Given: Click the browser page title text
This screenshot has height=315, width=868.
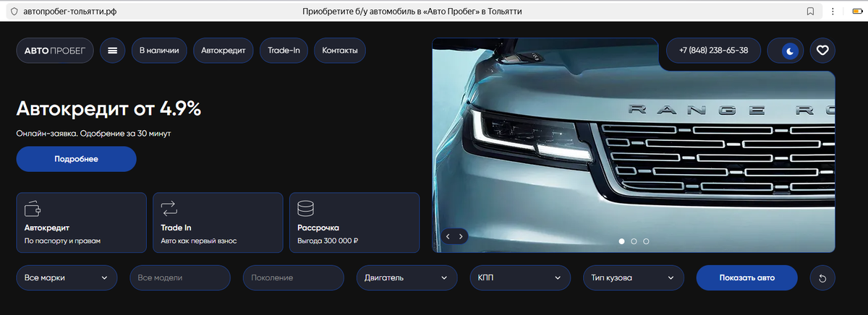Looking at the screenshot, I should click(x=411, y=12).
